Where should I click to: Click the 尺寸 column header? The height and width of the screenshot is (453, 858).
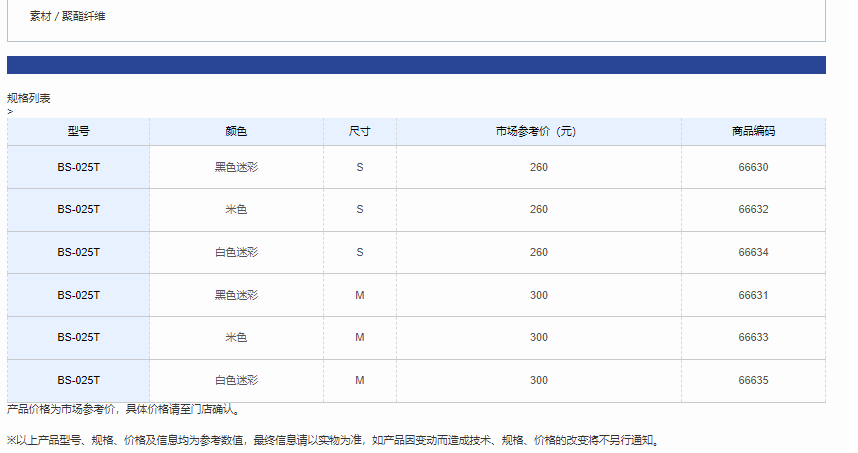tap(360, 131)
